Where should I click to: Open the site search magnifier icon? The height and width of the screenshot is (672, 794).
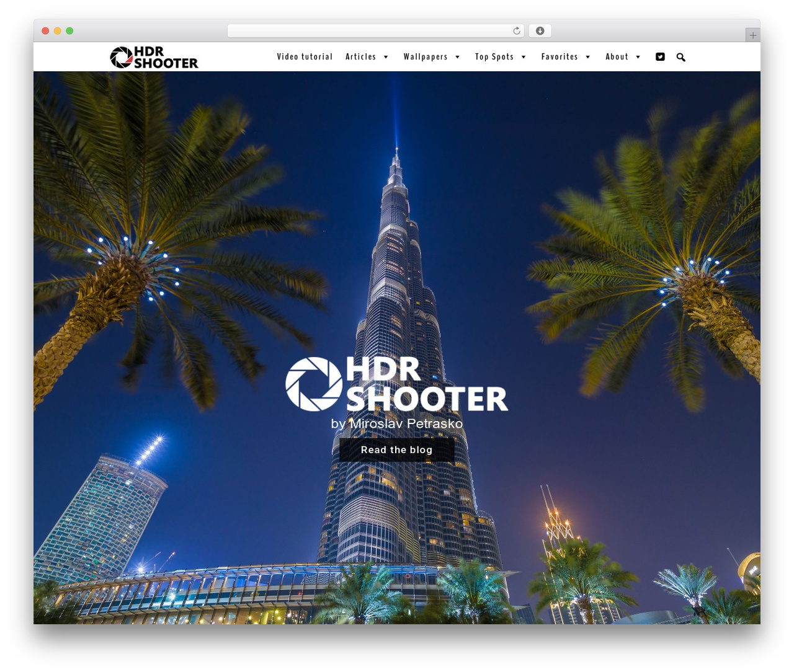(680, 57)
